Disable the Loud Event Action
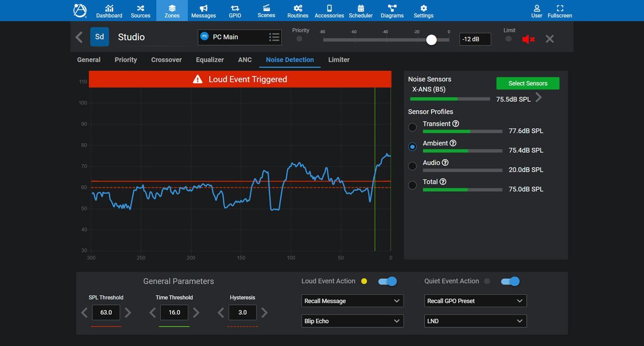 click(x=387, y=281)
